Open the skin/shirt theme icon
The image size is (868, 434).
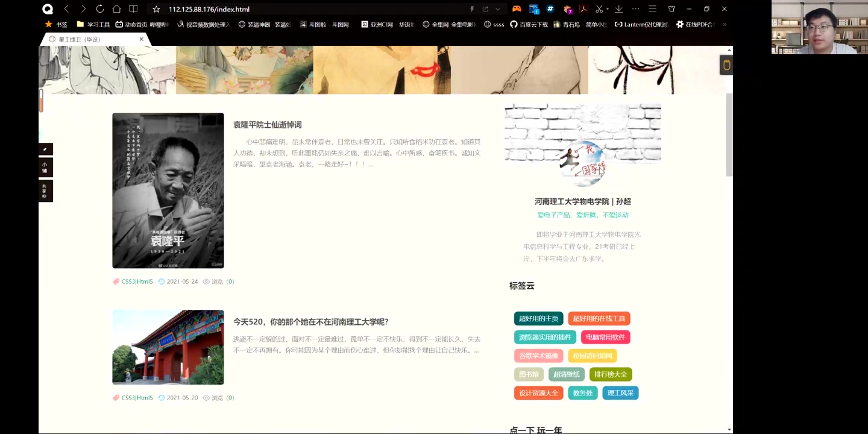pos(671,9)
